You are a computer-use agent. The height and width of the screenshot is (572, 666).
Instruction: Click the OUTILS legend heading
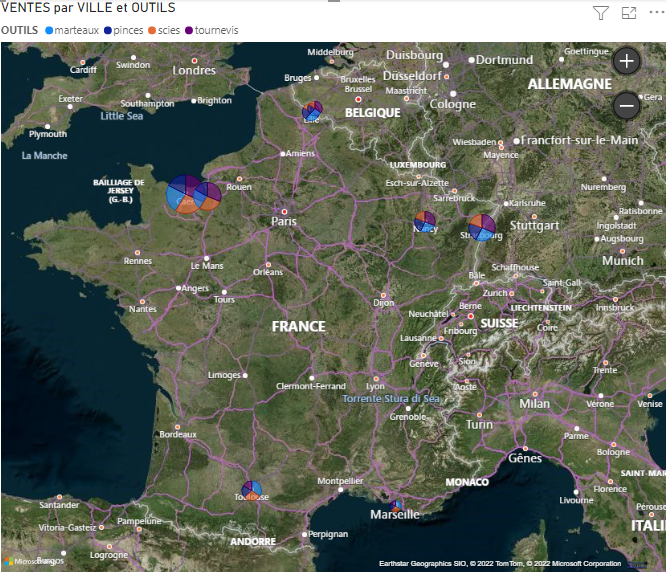20,31
